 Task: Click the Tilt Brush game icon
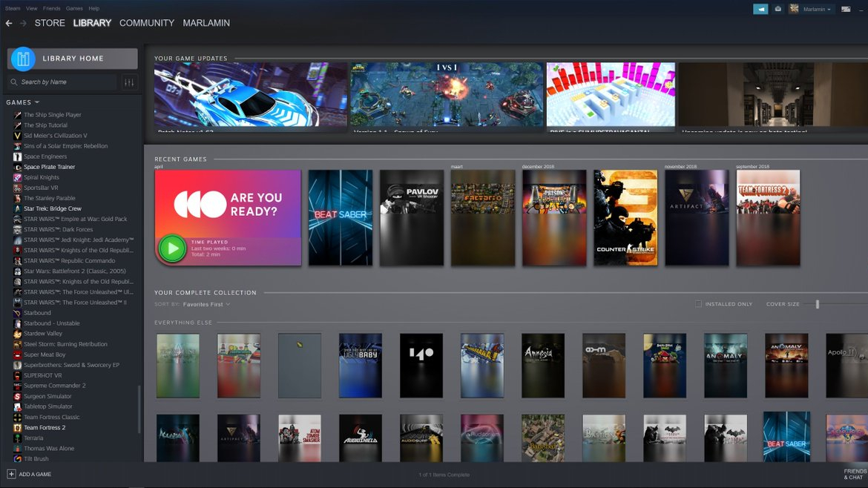pos(17,458)
